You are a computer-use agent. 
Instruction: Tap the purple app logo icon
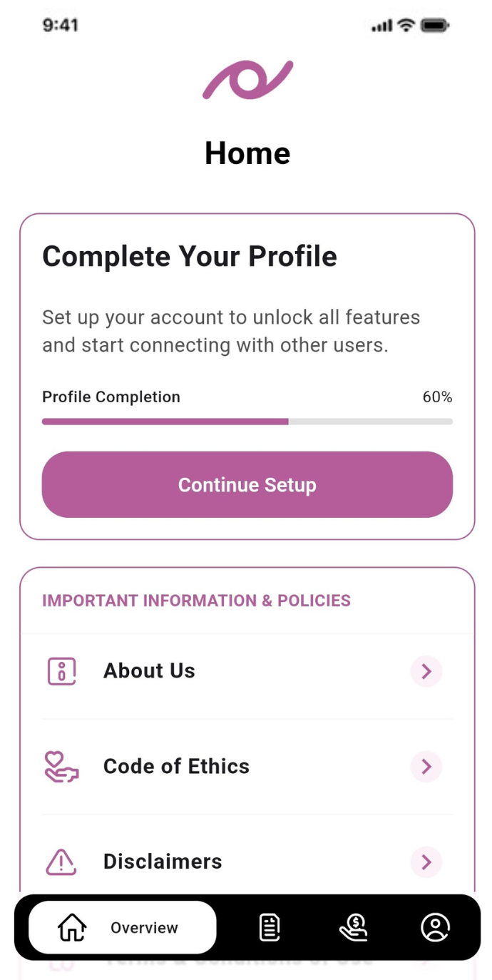[247, 79]
